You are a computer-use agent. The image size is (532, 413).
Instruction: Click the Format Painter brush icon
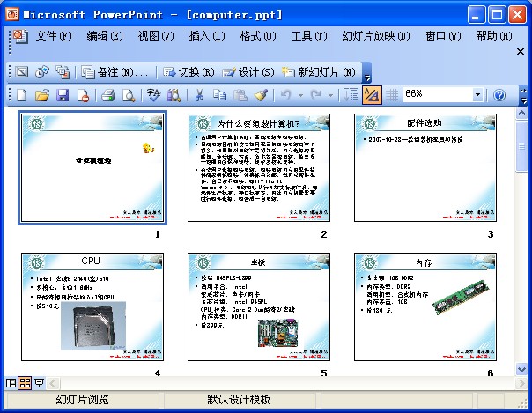[261, 95]
